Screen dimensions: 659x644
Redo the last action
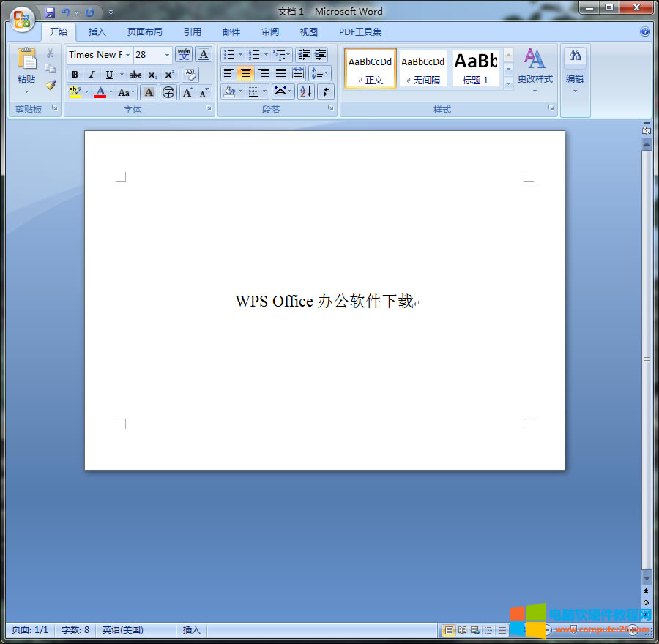point(89,12)
